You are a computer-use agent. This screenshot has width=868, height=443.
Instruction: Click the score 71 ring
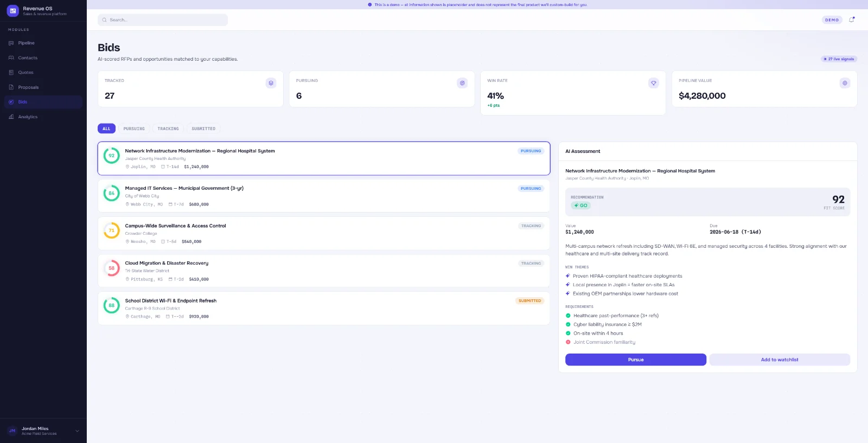pos(112,230)
